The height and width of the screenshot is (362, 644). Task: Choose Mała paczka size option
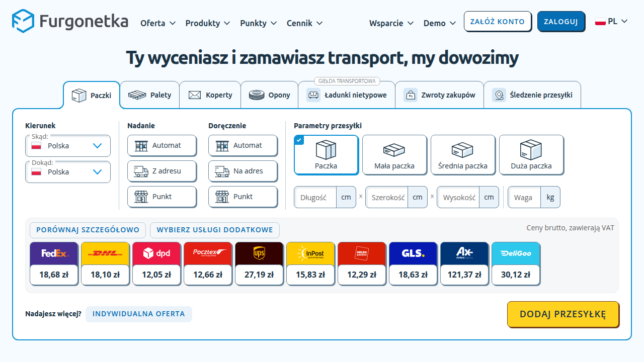394,155
